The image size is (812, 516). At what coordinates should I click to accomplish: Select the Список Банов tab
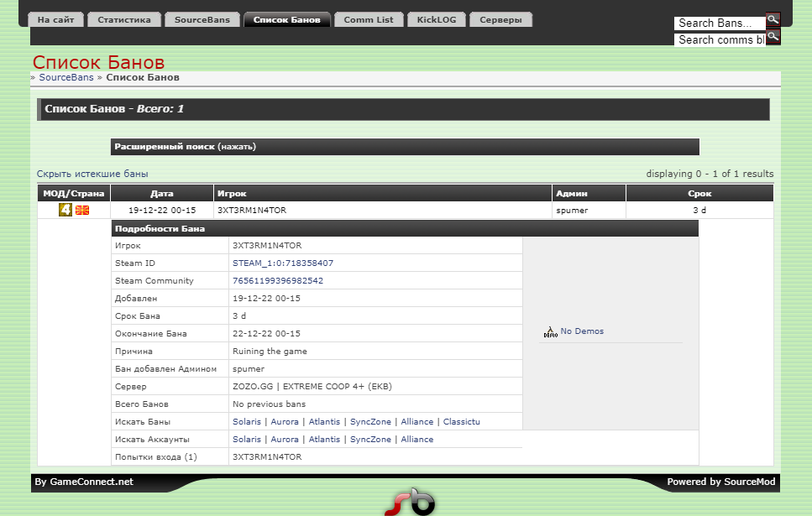pyautogui.click(x=287, y=19)
